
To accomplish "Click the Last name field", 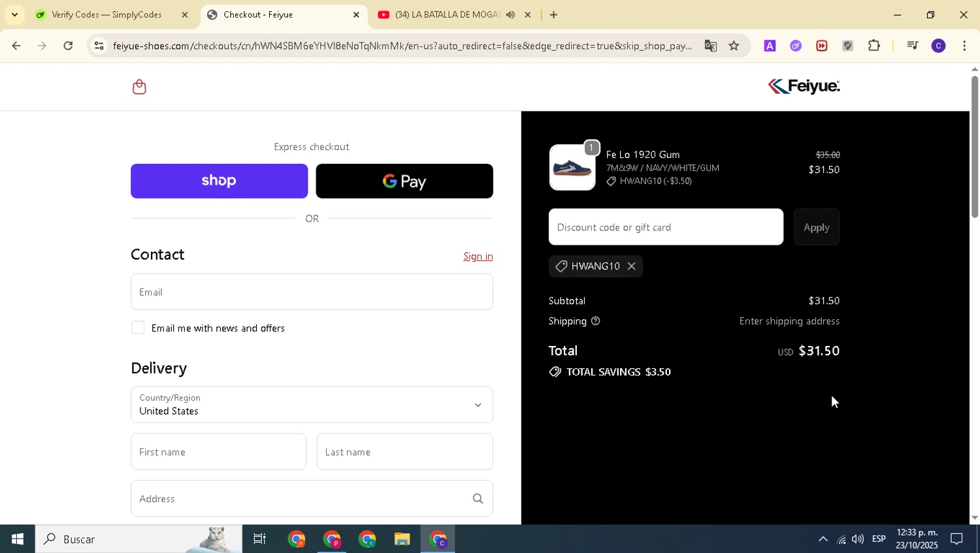I will [x=404, y=452].
